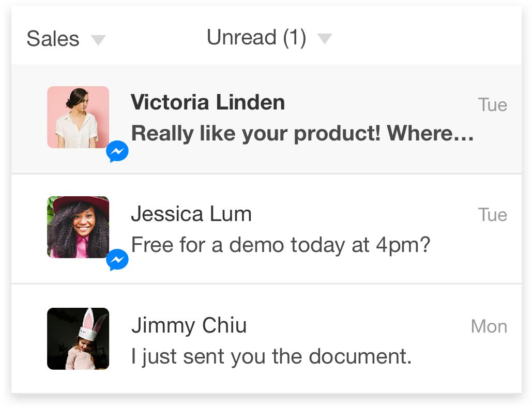This screenshot has height=409, width=532.
Task: Open Jessica Lum conversation name
Action: tap(191, 214)
